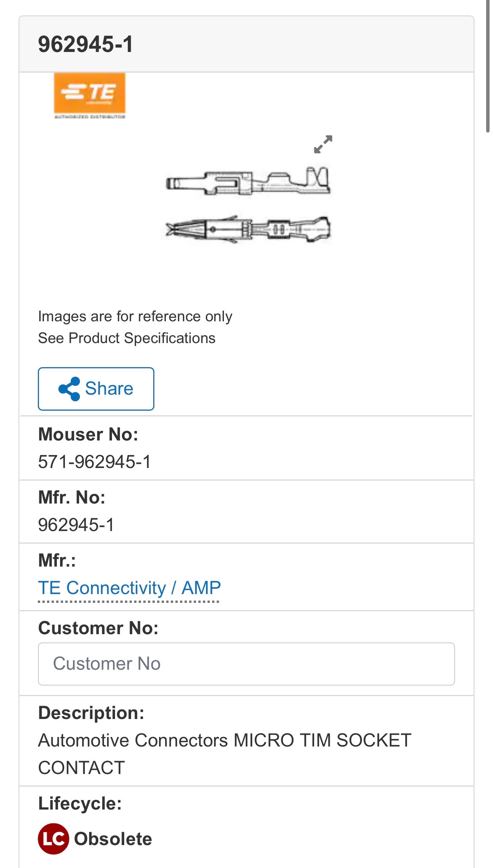493x868 pixels.
Task: Click the top connector side-view drawing
Action: [x=248, y=181]
